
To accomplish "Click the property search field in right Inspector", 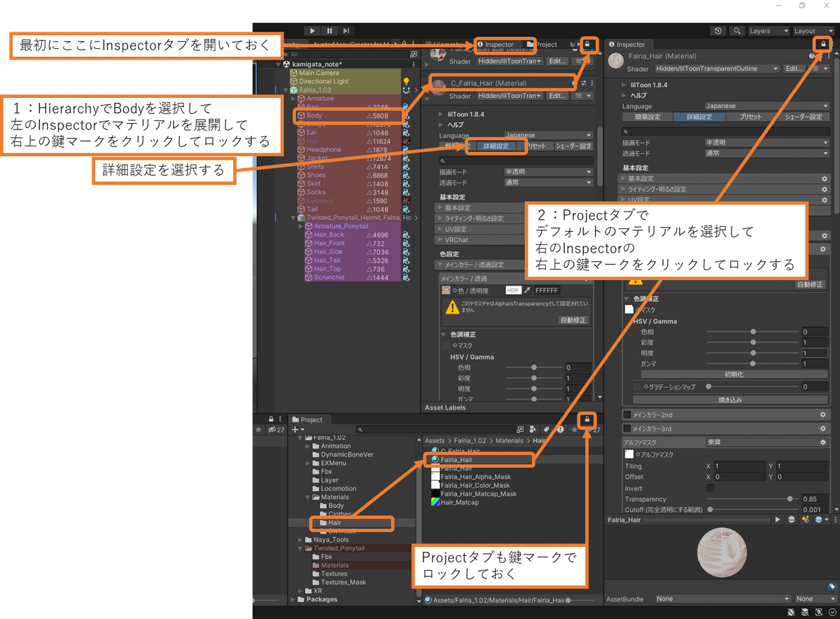I will click(x=727, y=131).
